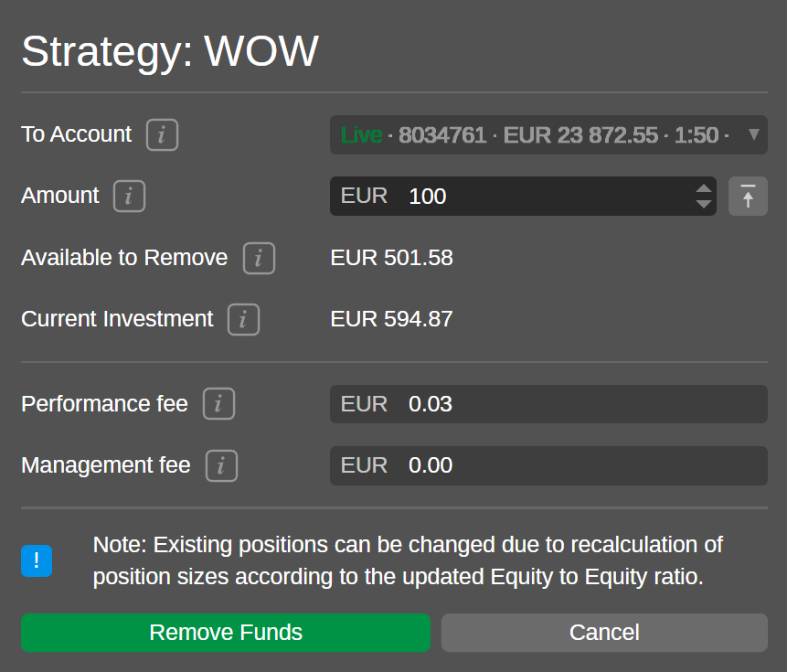Show info for Available to Remove
This screenshot has height=672, width=787.
pyautogui.click(x=259, y=259)
